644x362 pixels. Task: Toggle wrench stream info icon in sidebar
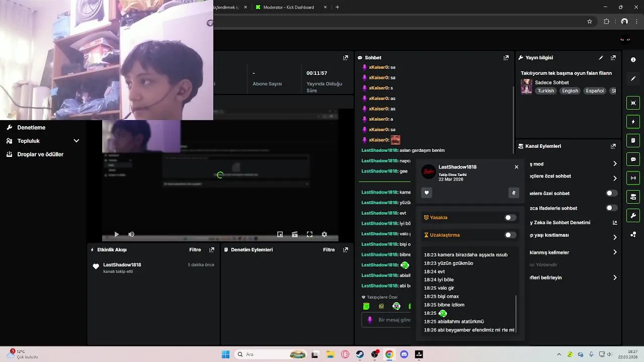click(633, 216)
